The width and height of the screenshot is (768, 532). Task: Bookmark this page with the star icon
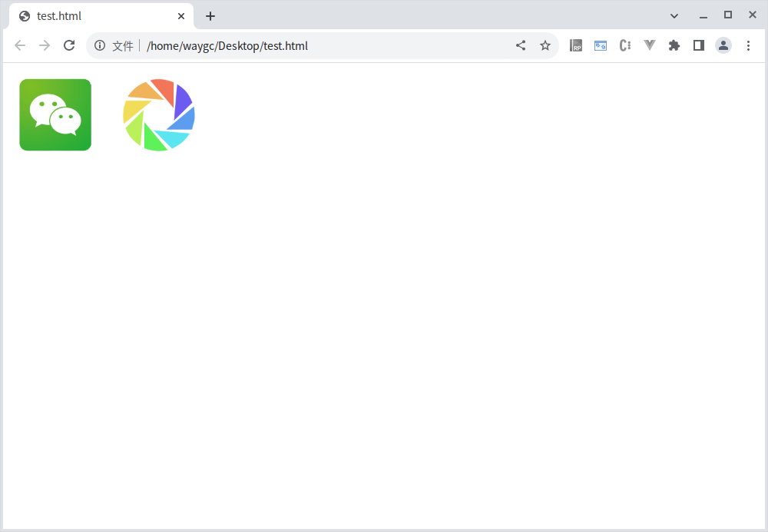click(545, 45)
